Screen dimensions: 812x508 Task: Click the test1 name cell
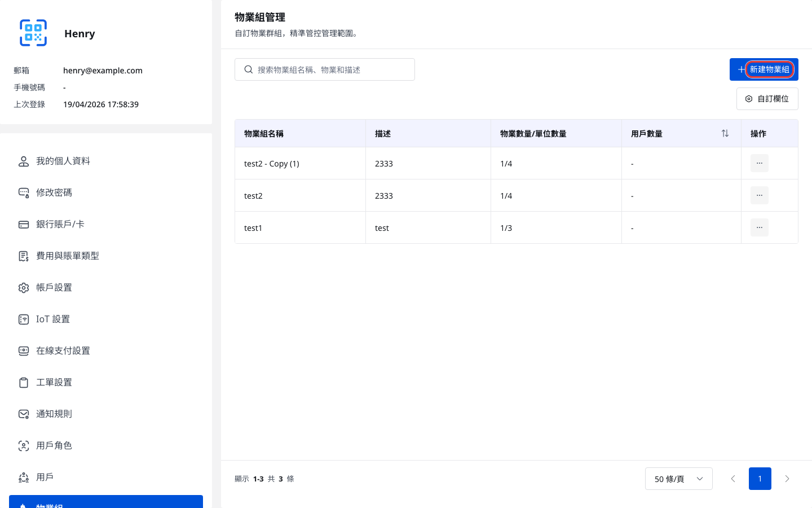pyautogui.click(x=300, y=227)
